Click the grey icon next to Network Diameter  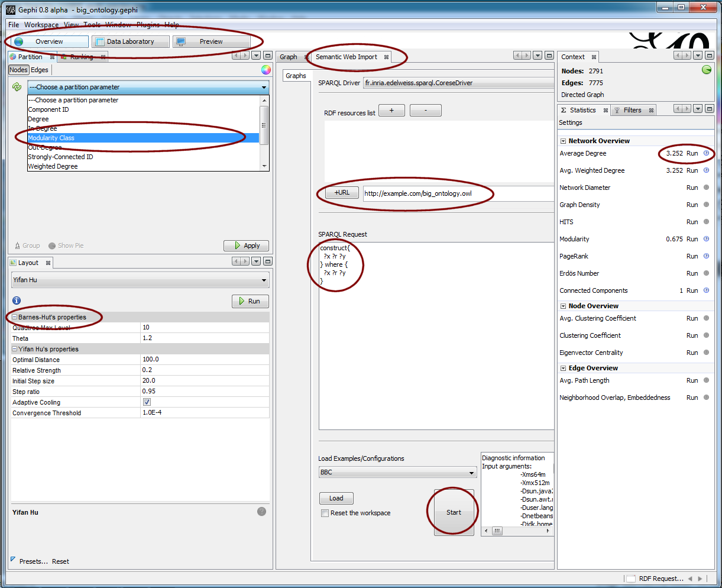coord(706,188)
